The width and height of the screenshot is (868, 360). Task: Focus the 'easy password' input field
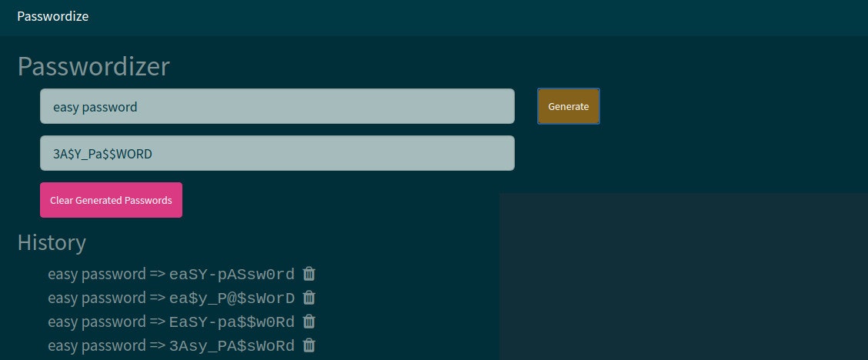[277, 106]
